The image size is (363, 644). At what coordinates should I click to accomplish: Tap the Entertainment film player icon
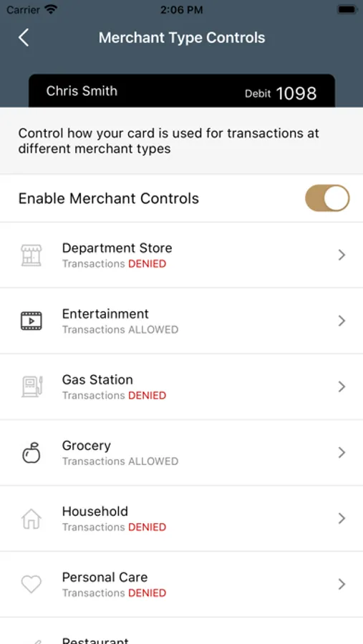[32, 321]
